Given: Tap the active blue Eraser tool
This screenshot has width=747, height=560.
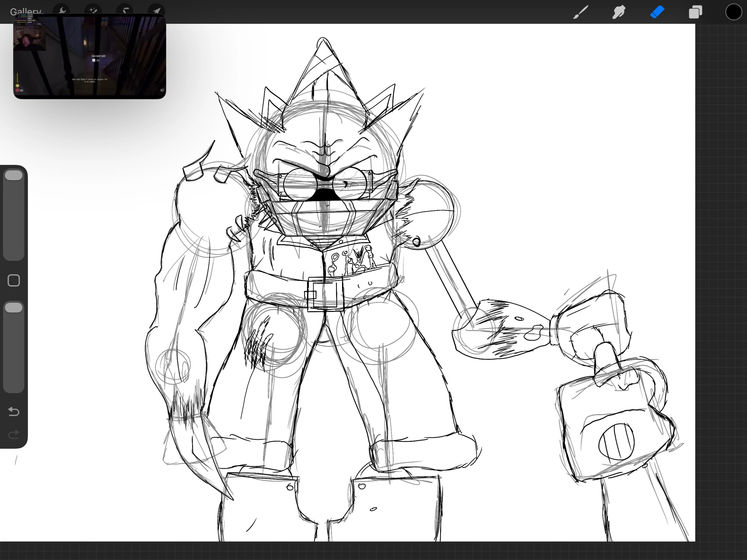Looking at the screenshot, I should pyautogui.click(x=657, y=12).
